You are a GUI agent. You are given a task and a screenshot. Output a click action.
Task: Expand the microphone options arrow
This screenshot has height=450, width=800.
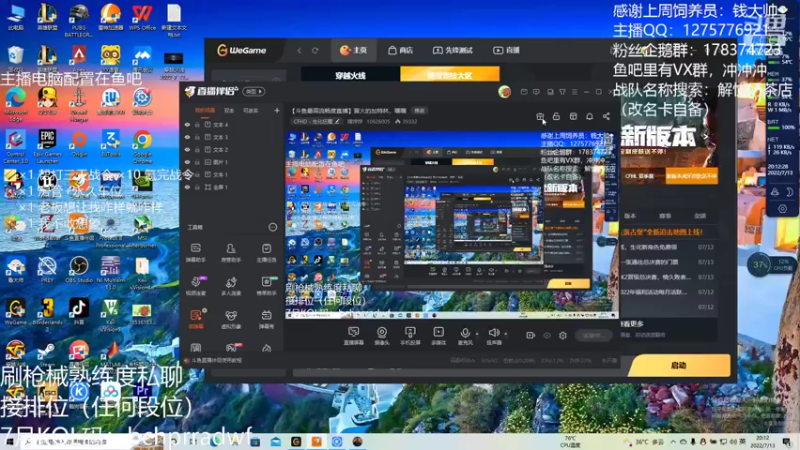pos(477,334)
